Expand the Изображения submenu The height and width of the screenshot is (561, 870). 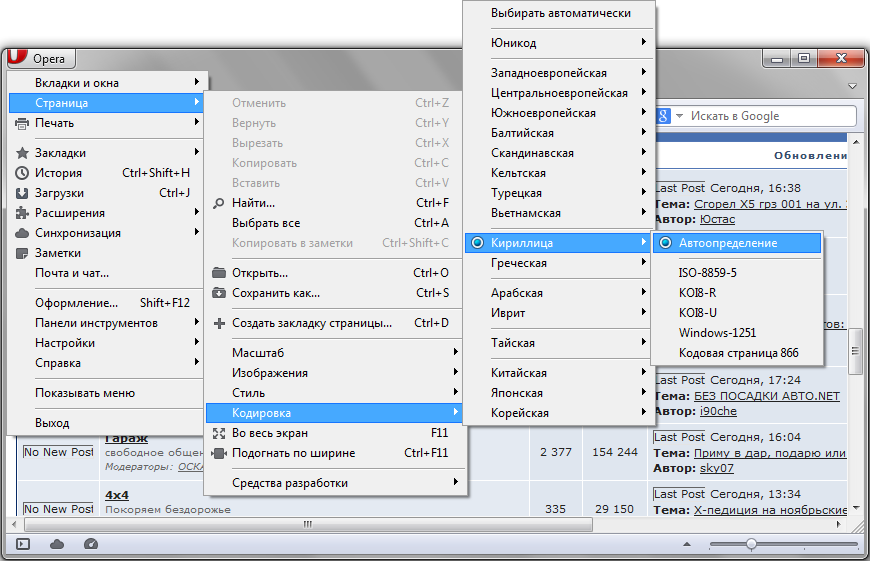coord(334,373)
